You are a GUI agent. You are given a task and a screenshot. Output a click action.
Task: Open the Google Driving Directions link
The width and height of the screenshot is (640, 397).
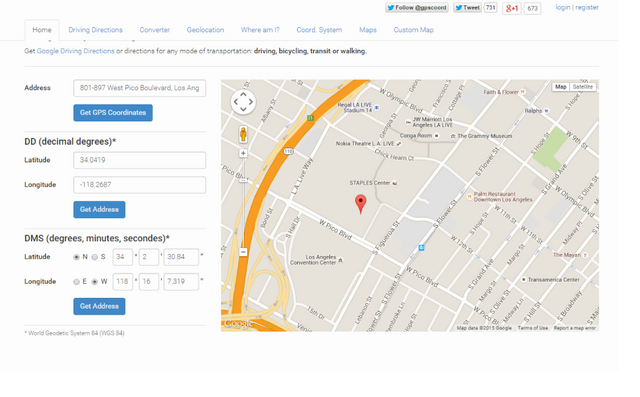tap(76, 51)
